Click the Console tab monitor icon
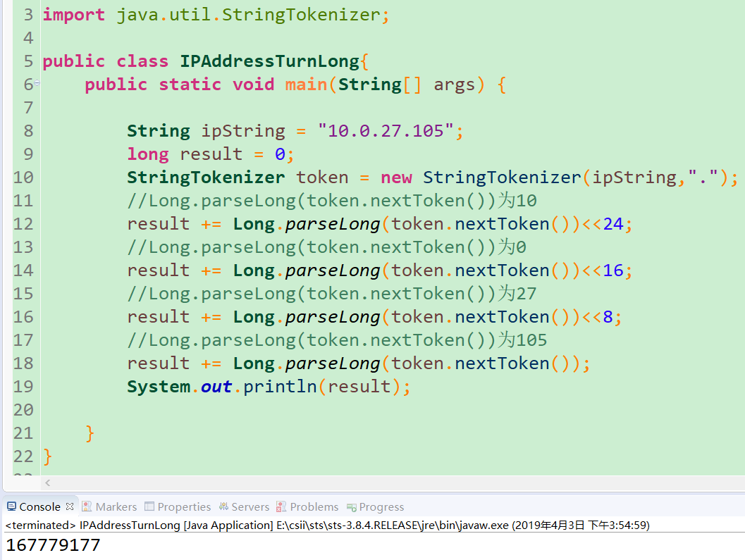Viewport: 745px width, 560px height. pyautogui.click(x=11, y=506)
